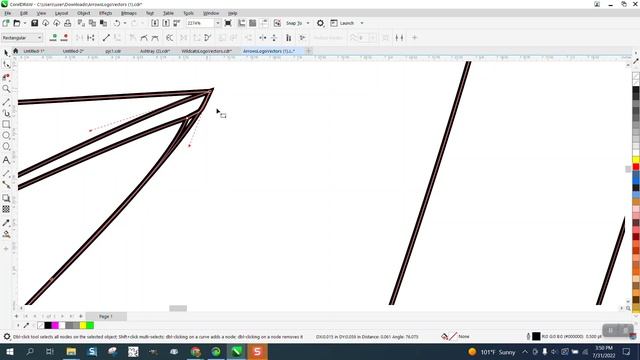Open the Bitmaps menu
Viewport: 640px width, 360px height.
pyautogui.click(x=129, y=13)
